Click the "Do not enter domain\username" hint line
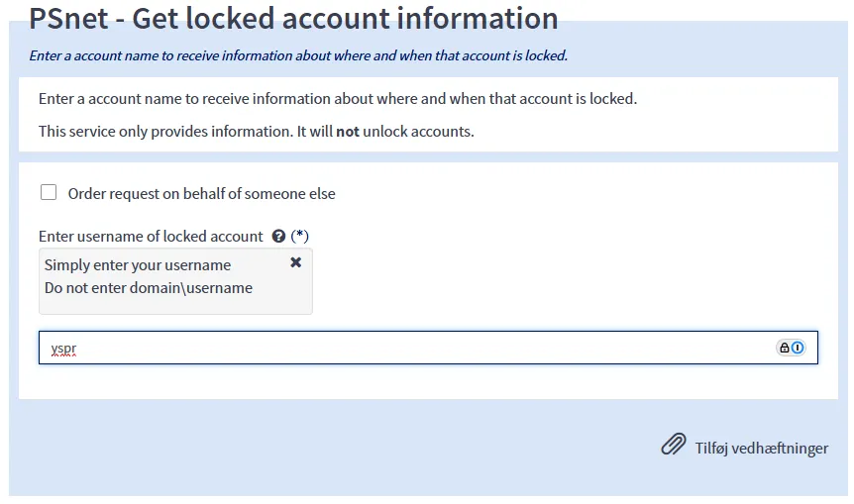This screenshot has width=854, height=504. pyautogui.click(x=149, y=288)
